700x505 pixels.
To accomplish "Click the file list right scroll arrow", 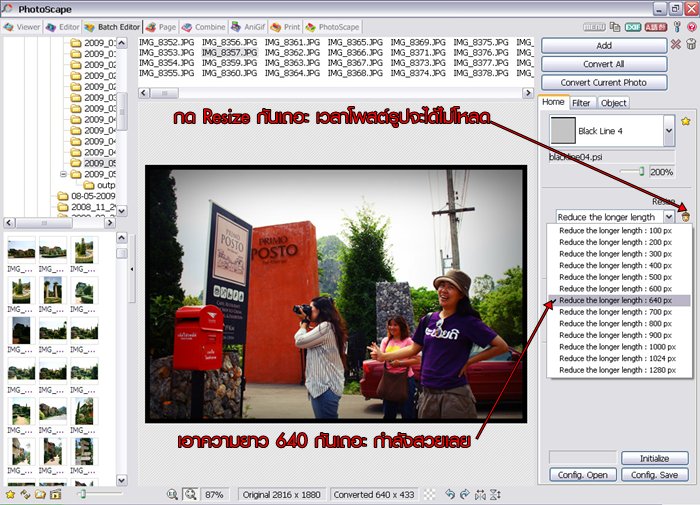I will pyautogui.click(x=528, y=93).
